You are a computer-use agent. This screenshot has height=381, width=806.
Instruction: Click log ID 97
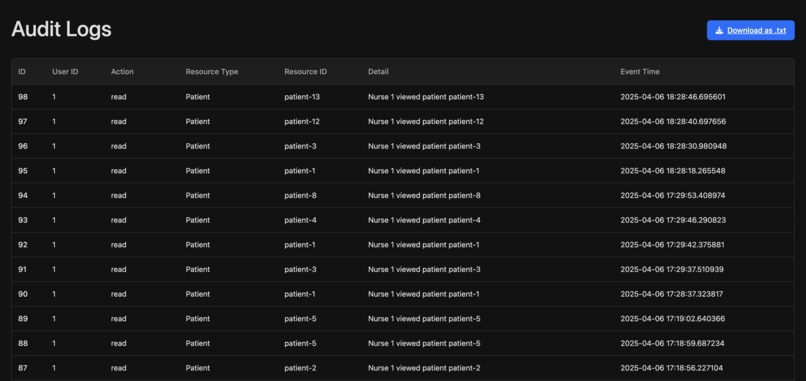point(23,121)
